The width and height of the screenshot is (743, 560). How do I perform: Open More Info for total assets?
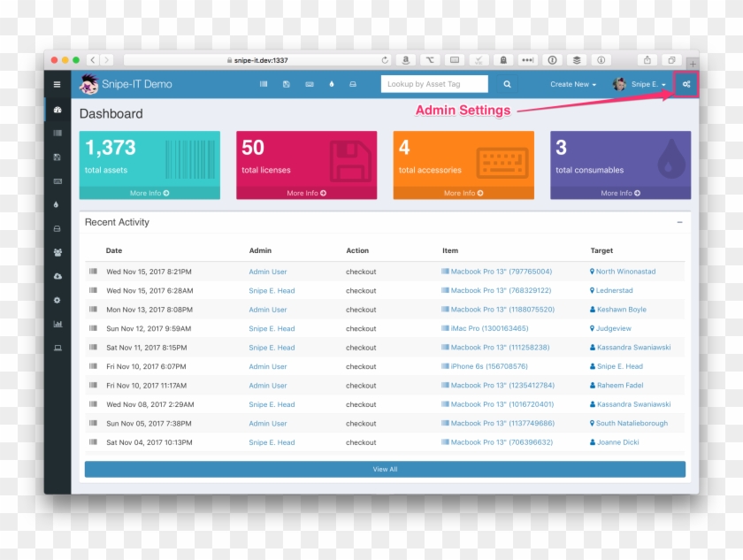point(149,193)
